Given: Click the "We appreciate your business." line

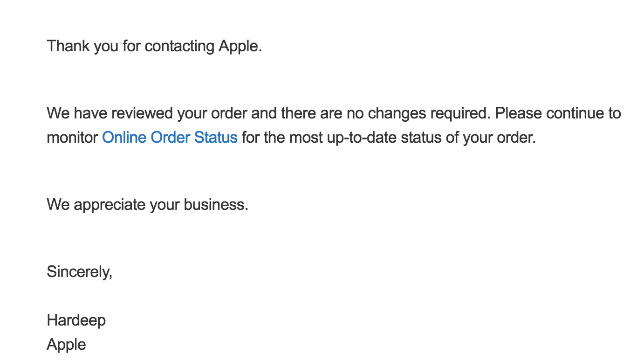Looking at the screenshot, I should (148, 205).
